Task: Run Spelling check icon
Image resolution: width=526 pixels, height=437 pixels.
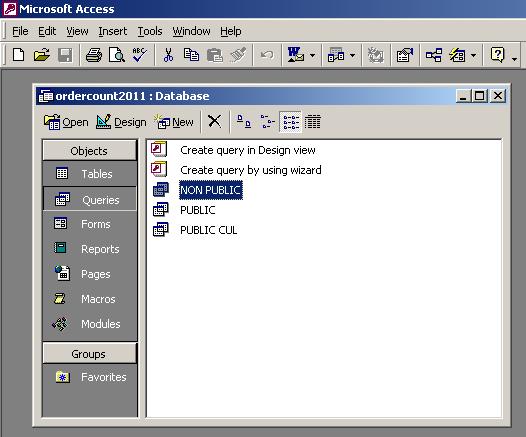Action: (x=139, y=55)
